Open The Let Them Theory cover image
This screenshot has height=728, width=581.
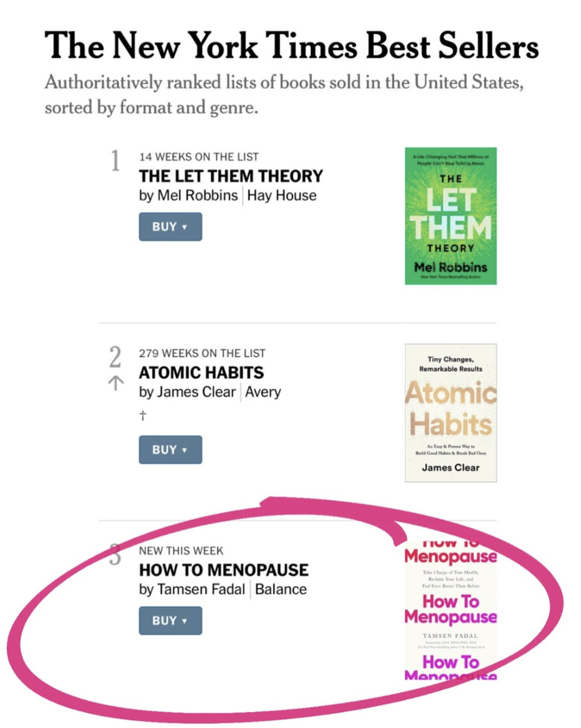[x=450, y=216]
